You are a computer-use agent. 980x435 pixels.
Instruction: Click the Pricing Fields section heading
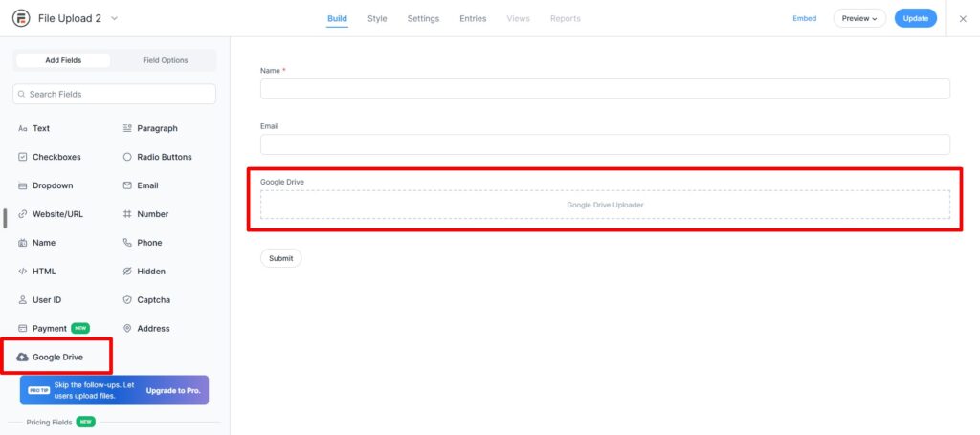(49, 423)
